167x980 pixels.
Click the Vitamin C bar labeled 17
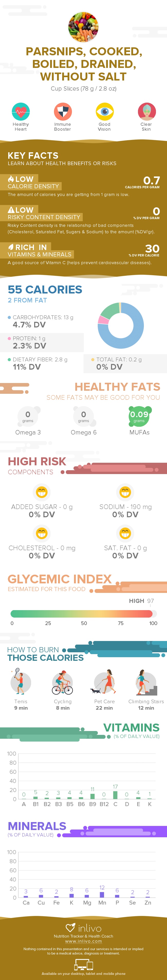[115, 795]
